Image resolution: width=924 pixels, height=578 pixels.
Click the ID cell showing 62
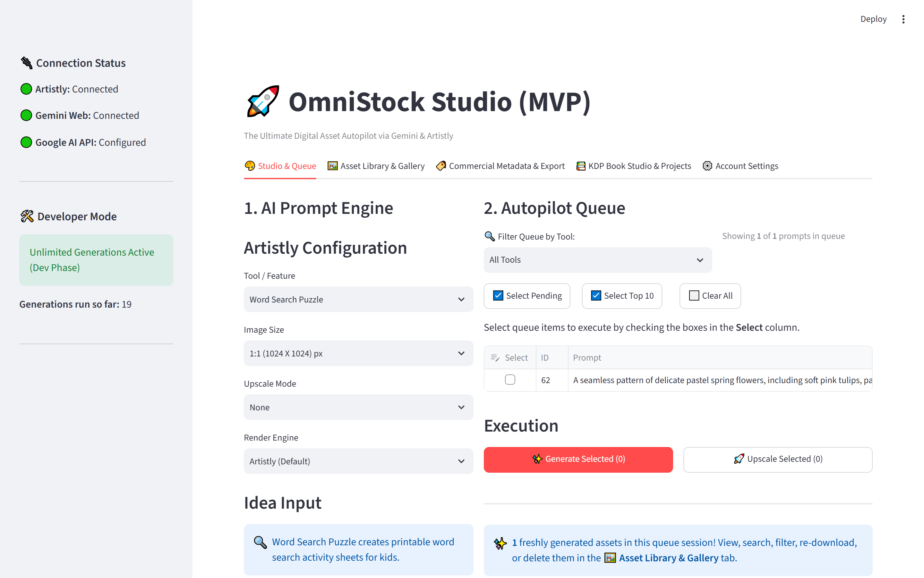coord(552,381)
